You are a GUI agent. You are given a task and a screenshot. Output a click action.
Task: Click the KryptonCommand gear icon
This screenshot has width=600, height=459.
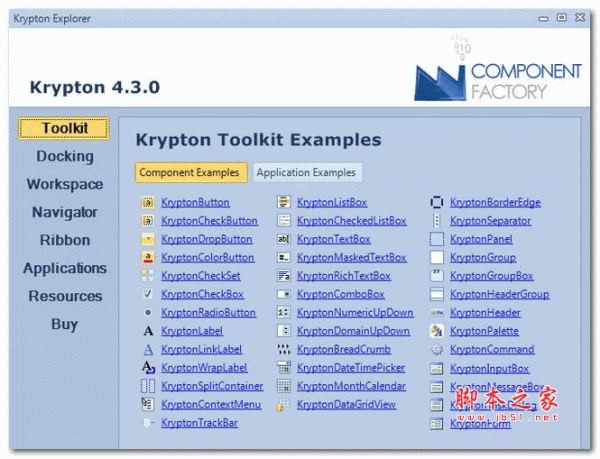tap(437, 349)
